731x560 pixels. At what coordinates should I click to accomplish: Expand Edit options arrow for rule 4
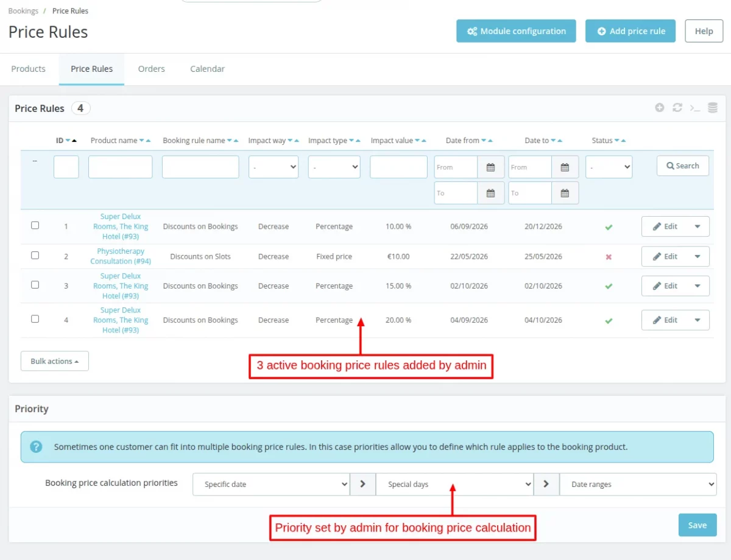(697, 320)
